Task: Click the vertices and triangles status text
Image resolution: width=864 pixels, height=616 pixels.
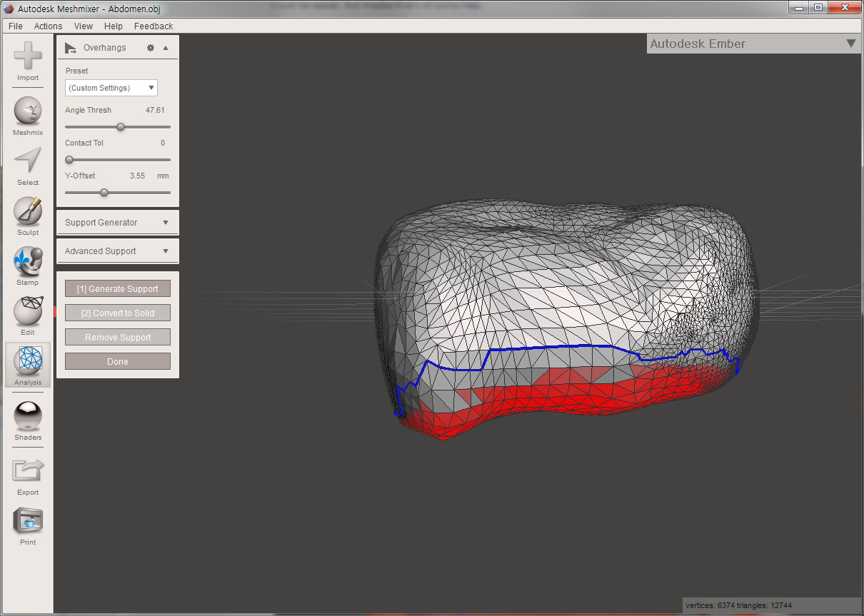Action: coord(738,605)
